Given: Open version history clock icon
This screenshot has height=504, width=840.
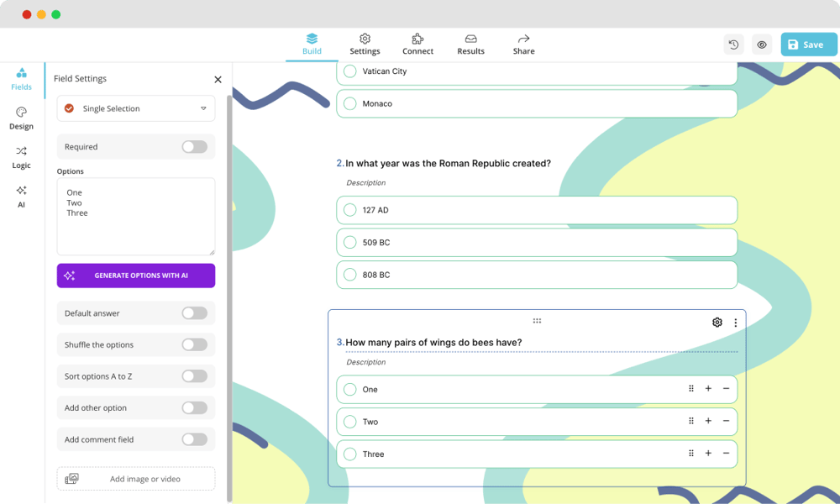Looking at the screenshot, I should (x=733, y=45).
